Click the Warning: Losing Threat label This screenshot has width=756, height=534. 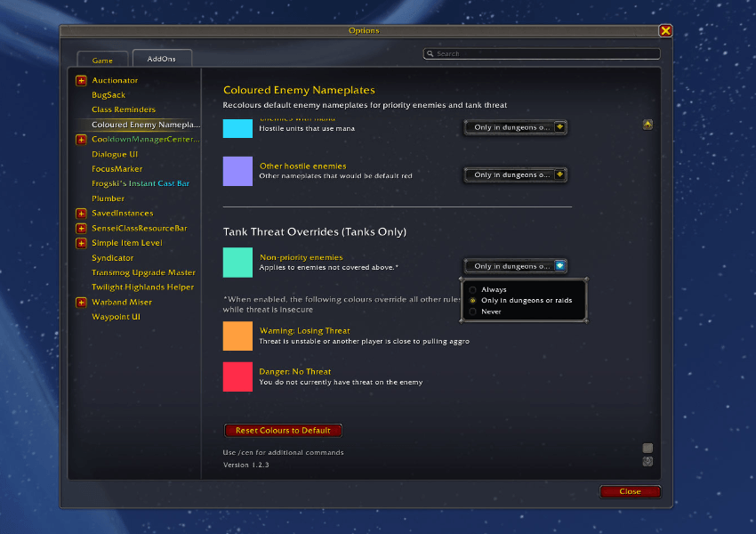305,330
